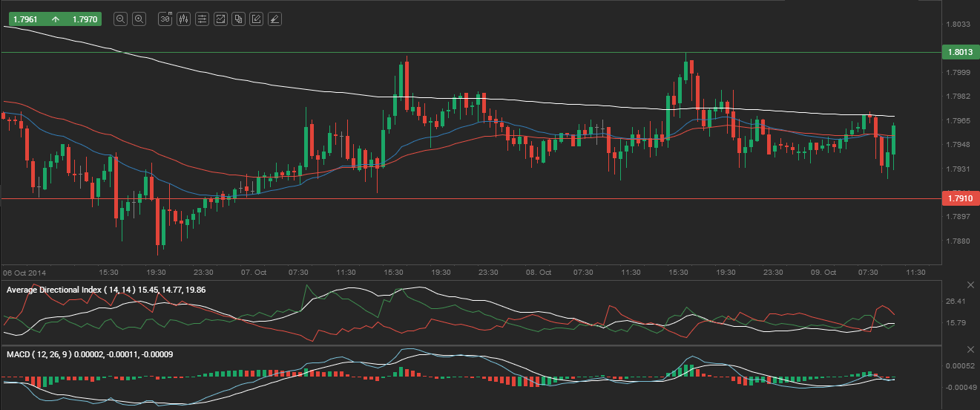
Task: Select the edit drawing pencil tool
Action: (256, 19)
